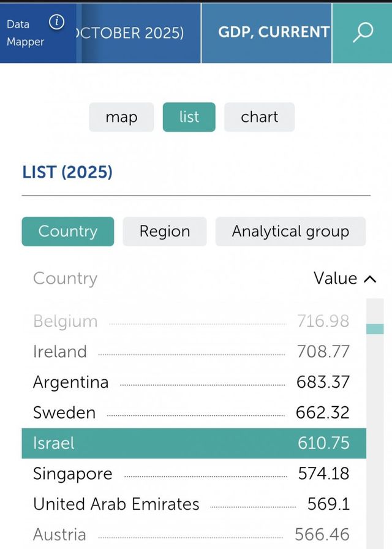The height and width of the screenshot is (549, 392).
Task: Click the info icon beside Data Mapper
Action: point(56,23)
